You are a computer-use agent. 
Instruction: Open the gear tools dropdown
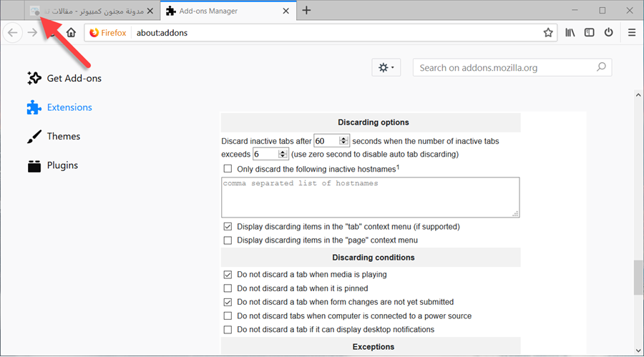386,67
